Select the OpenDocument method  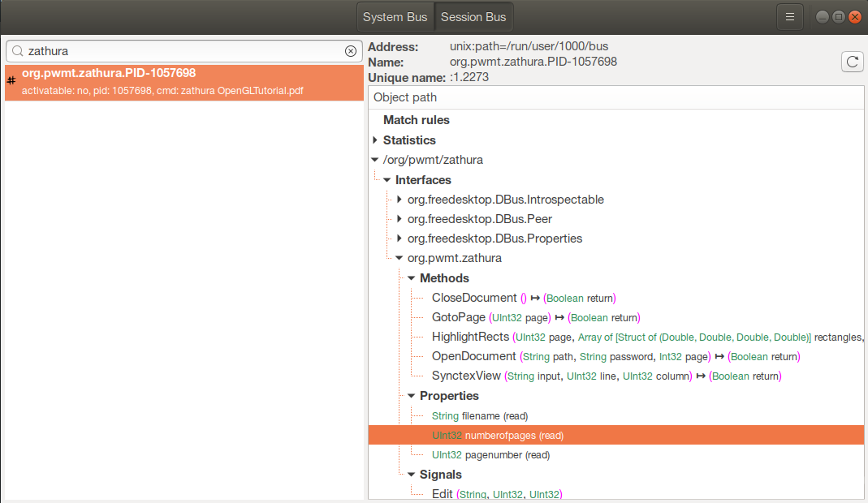pyautogui.click(x=615, y=356)
